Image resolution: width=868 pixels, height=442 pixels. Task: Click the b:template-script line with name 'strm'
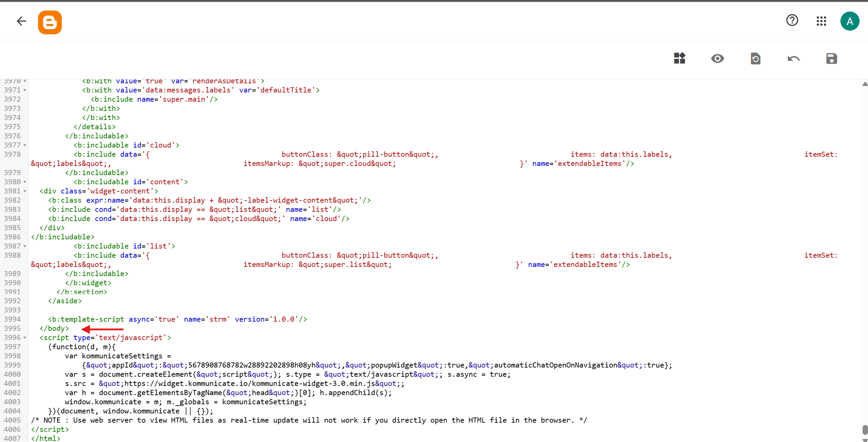[177, 319]
